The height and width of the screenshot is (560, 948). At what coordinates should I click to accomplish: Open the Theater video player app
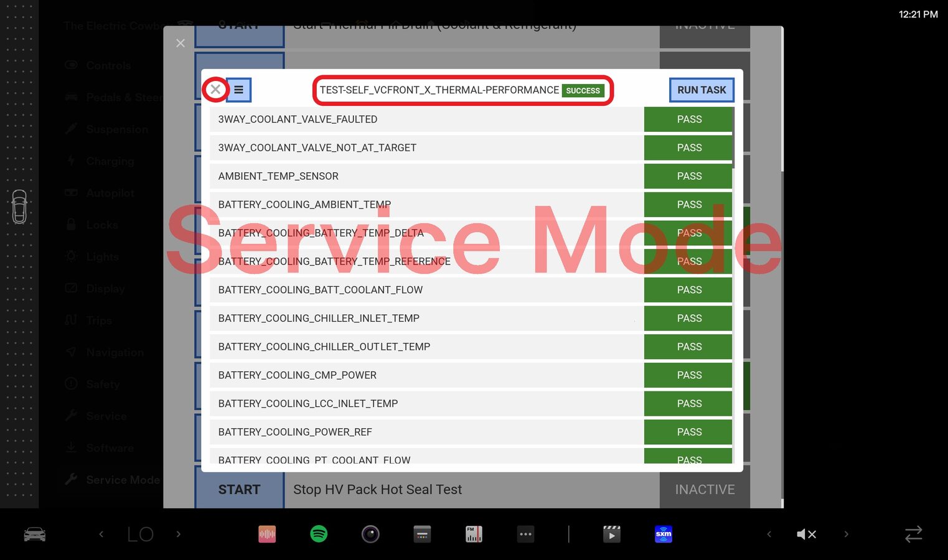611,534
